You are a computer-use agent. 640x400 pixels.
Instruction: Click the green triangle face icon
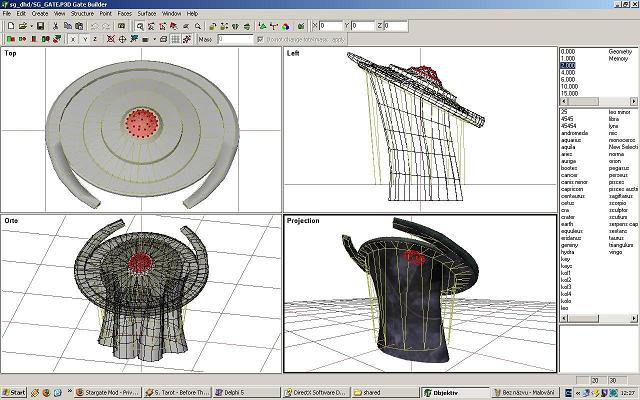[262, 26]
